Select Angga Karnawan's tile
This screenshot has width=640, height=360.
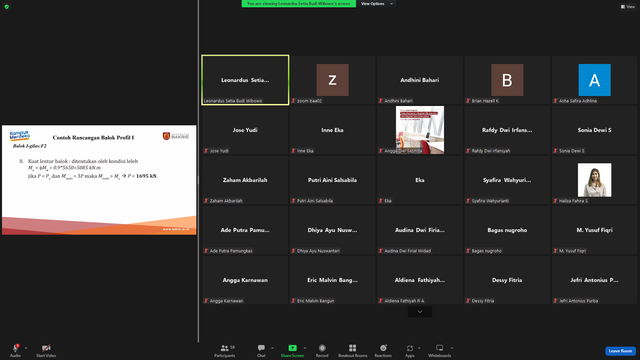[x=245, y=280]
